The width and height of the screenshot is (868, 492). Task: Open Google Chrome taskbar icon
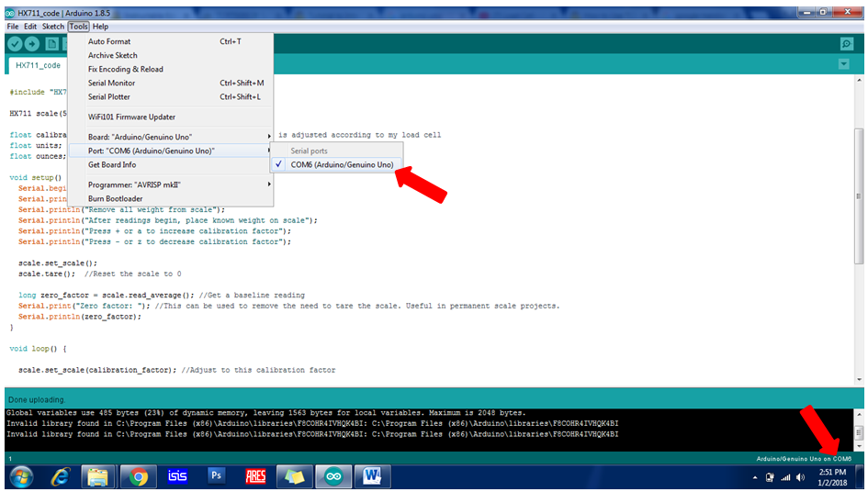[x=139, y=476]
